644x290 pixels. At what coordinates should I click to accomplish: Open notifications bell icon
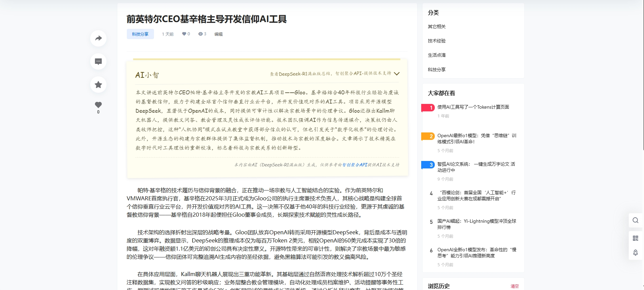point(635,253)
